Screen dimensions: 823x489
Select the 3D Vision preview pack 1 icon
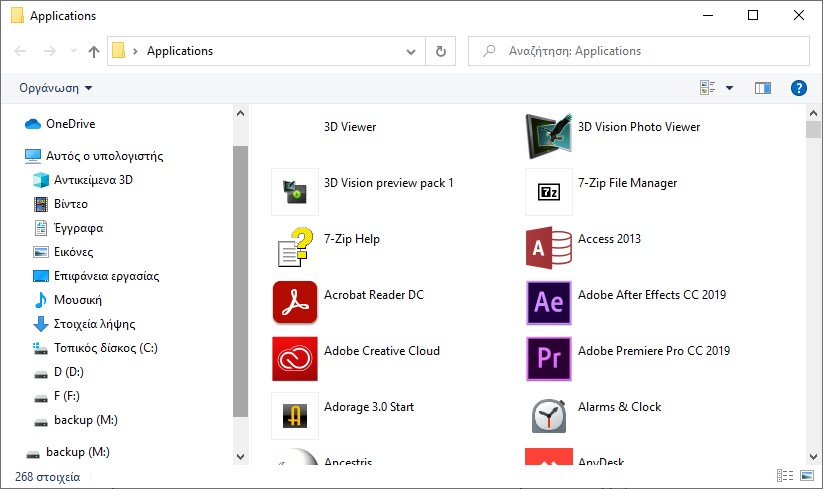click(295, 192)
